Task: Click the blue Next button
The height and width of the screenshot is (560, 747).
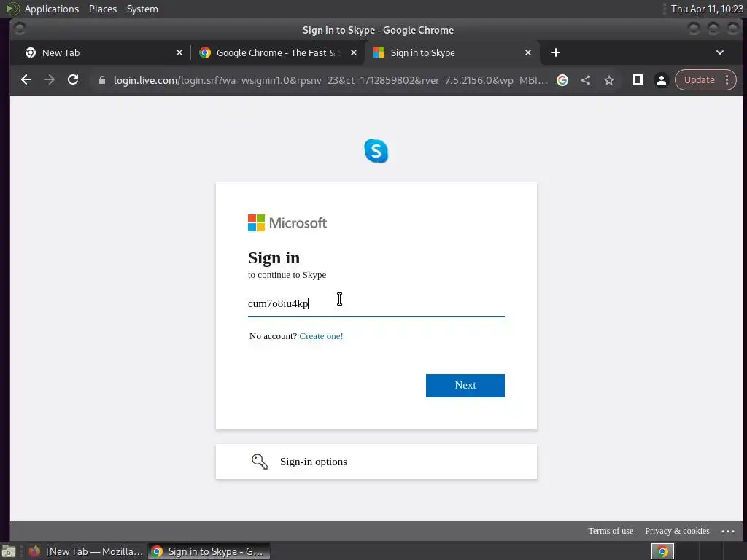Action: coord(465,385)
